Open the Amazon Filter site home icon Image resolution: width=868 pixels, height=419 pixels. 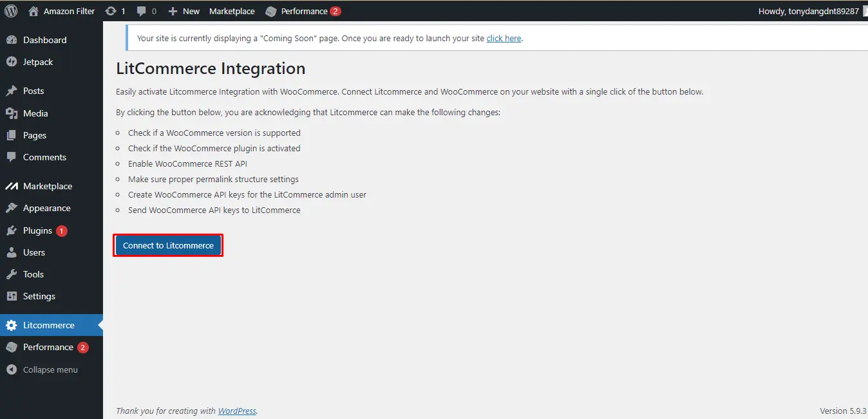pyautogui.click(x=34, y=11)
